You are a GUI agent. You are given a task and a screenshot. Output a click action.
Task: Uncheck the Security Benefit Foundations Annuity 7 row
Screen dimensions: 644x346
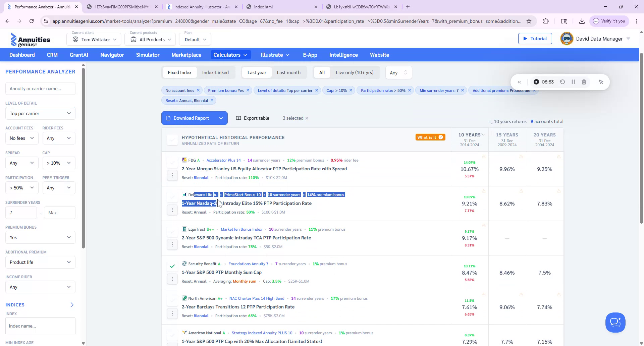(x=172, y=266)
